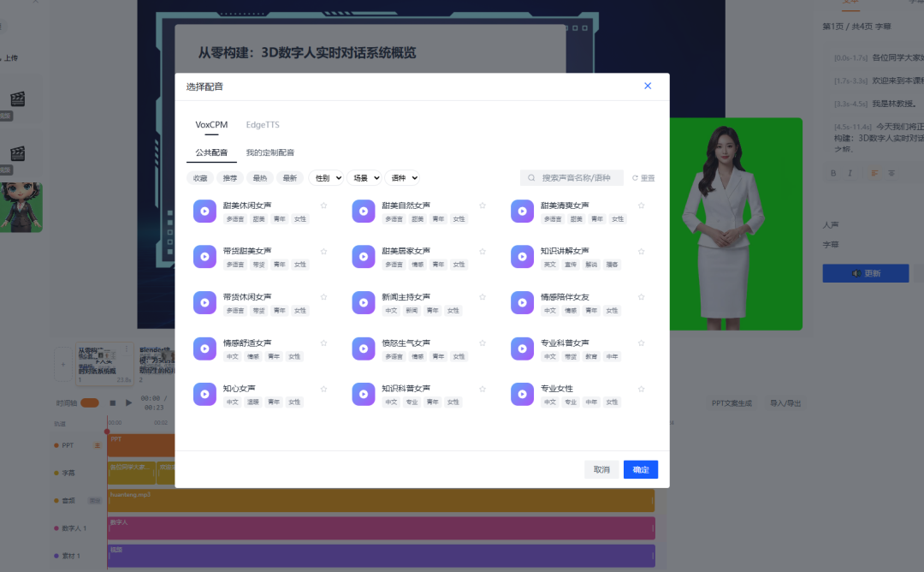Image resolution: width=924 pixels, height=572 pixels.
Task: Click the 导入/导出 button
Action: (x=785, y=403)
